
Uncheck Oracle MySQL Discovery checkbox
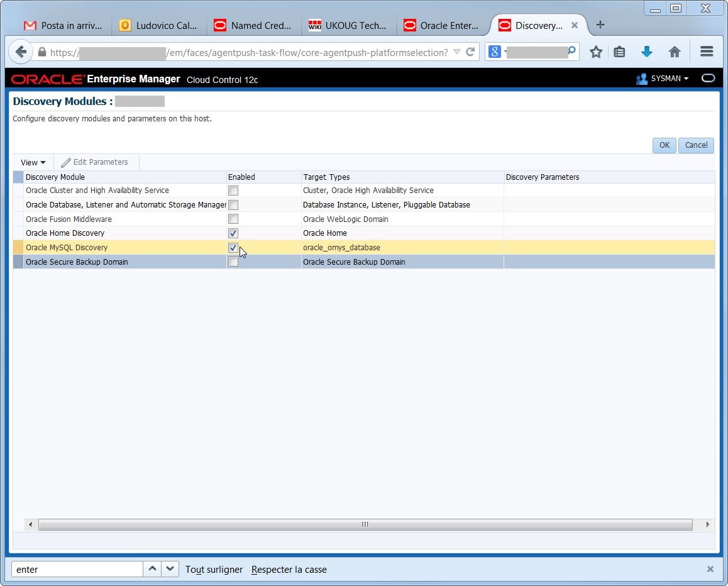(x=233, y=248)
